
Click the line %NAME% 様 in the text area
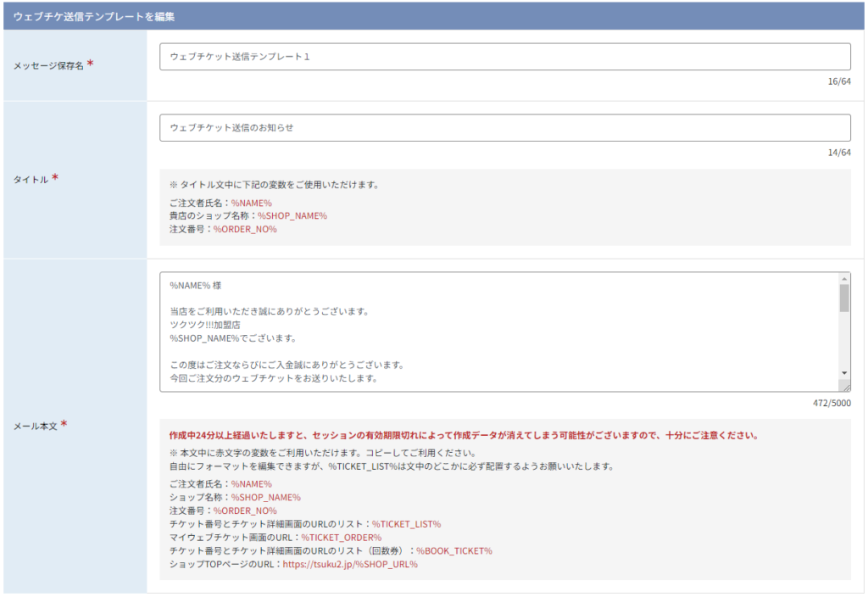click(x=196, y=286)
